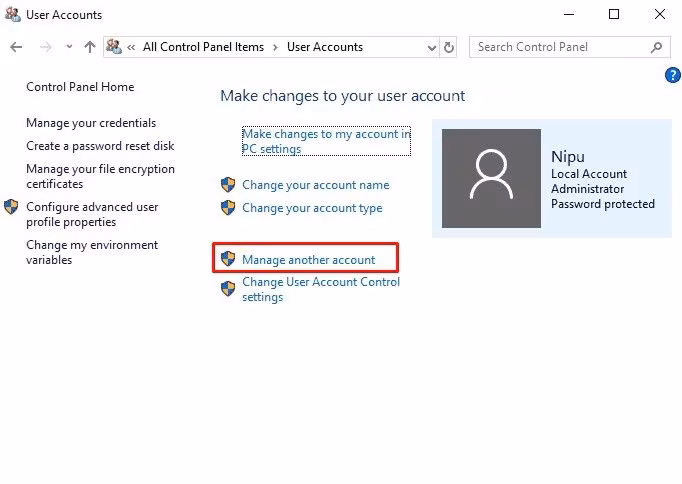
Task: Select All Control Panel Items breadcrumb
Action: [203, 47]
